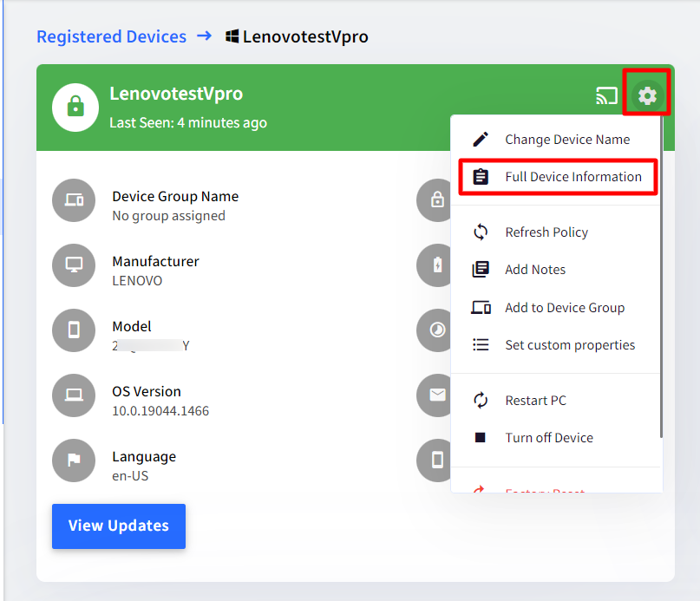The image size is (700, 601).
Task: Click the OS Version laptop icon
Action: [74, 395]
